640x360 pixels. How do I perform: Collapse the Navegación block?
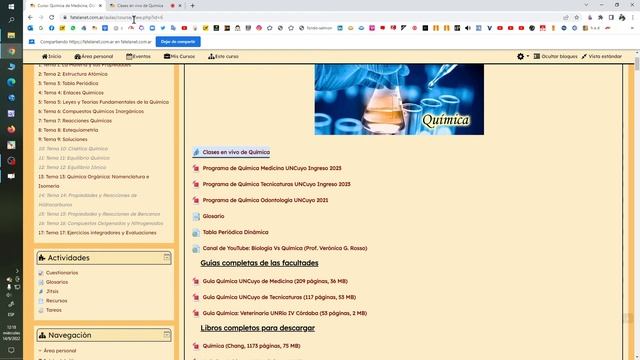167,335
